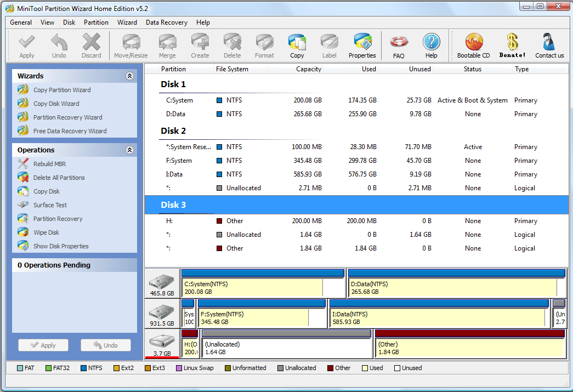This screenshot has width=573, height=392.
Task: Open the Help question mark icon
Action: tap(431, 46)
